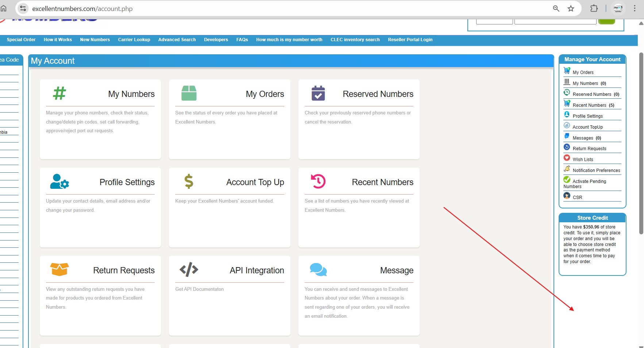
Task: Open the Developers nav item
Action: (x=216, y=40)
